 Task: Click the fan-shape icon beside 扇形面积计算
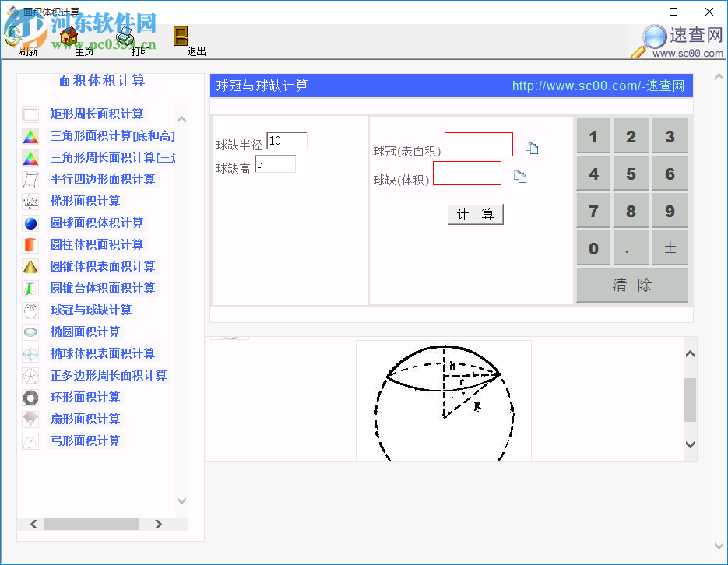coord(31,419)
